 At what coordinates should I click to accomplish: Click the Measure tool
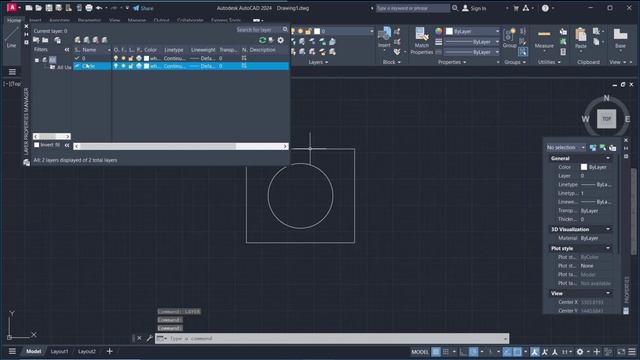click(x=544, y=39)
